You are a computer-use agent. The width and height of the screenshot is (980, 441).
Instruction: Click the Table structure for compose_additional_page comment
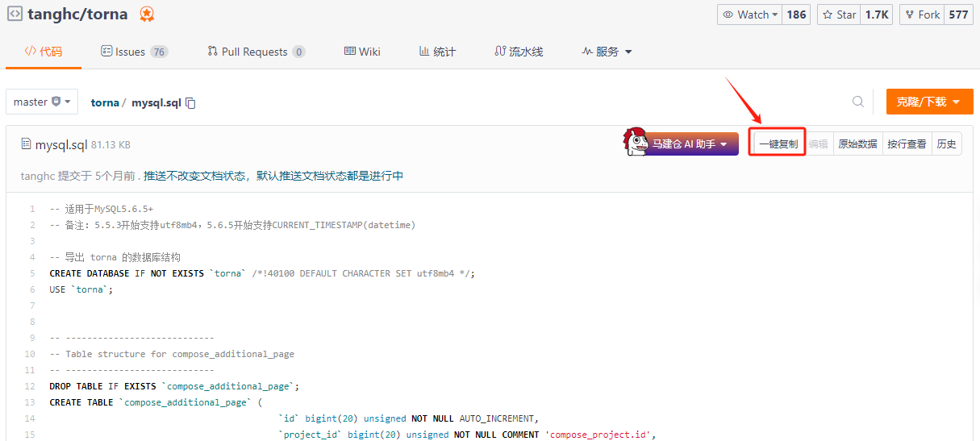point(172,354)
